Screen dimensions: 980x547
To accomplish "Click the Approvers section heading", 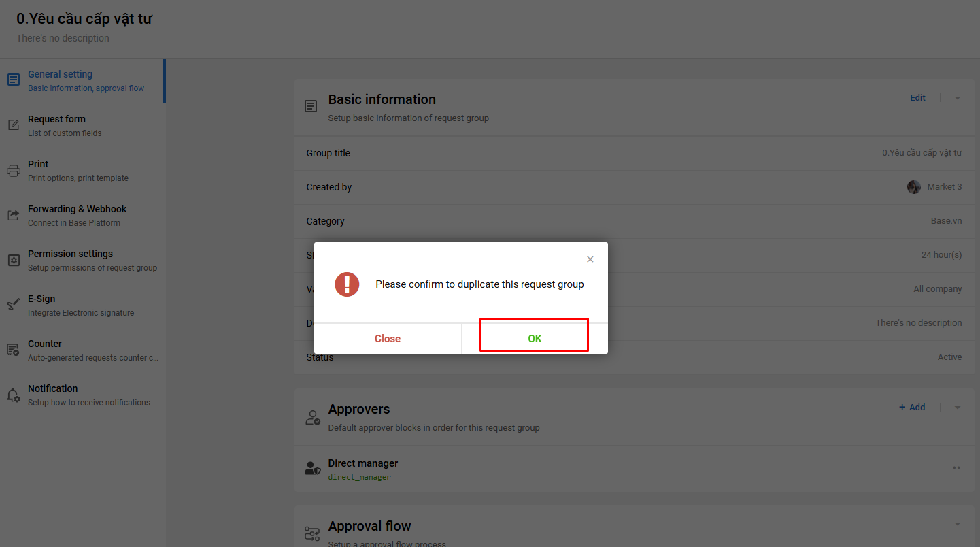I will pos(359,410).
